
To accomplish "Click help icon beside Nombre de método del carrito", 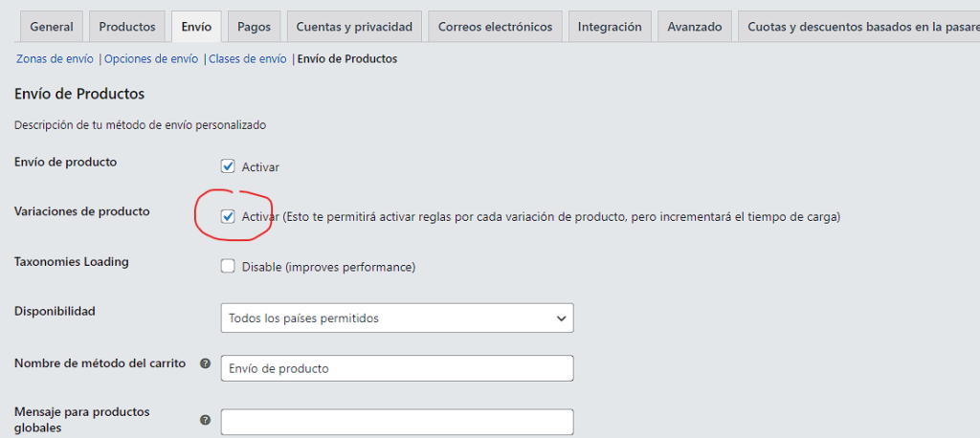I will [x=205, y=364].
